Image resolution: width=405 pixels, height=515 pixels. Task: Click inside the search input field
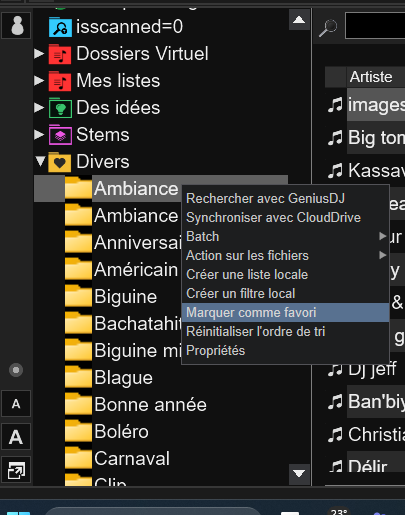[375, 26]
